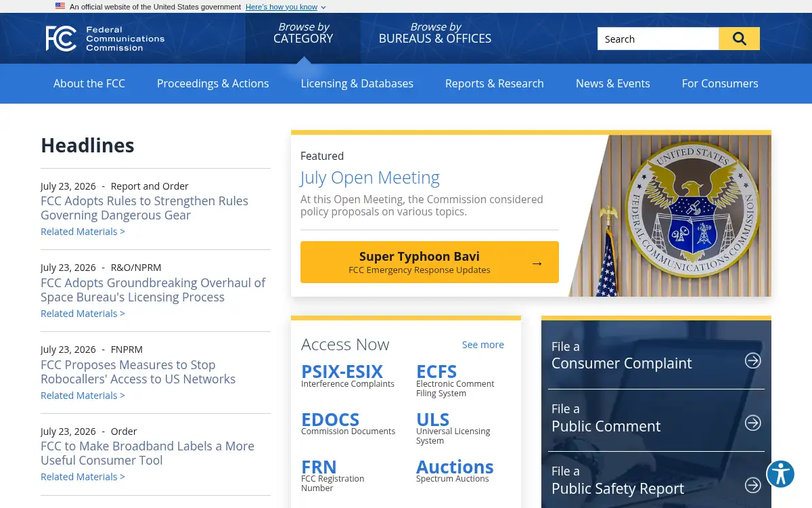
Task: Open News & Events menu
Action: (613, 83)
